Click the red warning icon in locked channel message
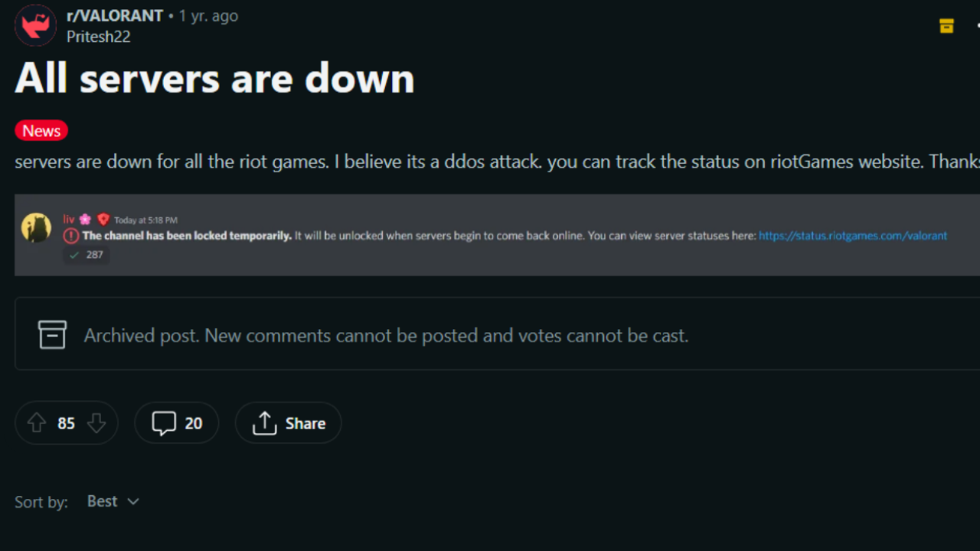 click(x=70, y=236)
